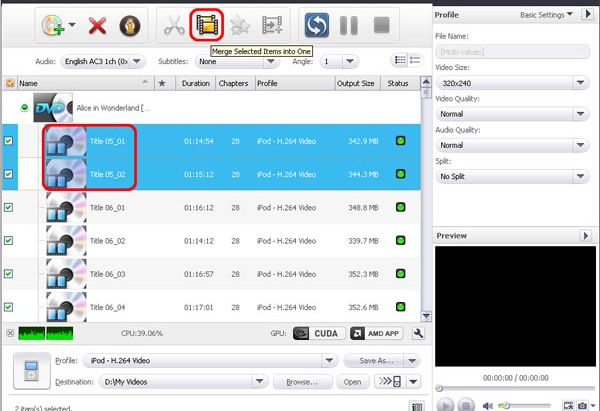
Task: Mute the preview audio speaker icon
Action: pyautogui.click(x=488, y=406)
